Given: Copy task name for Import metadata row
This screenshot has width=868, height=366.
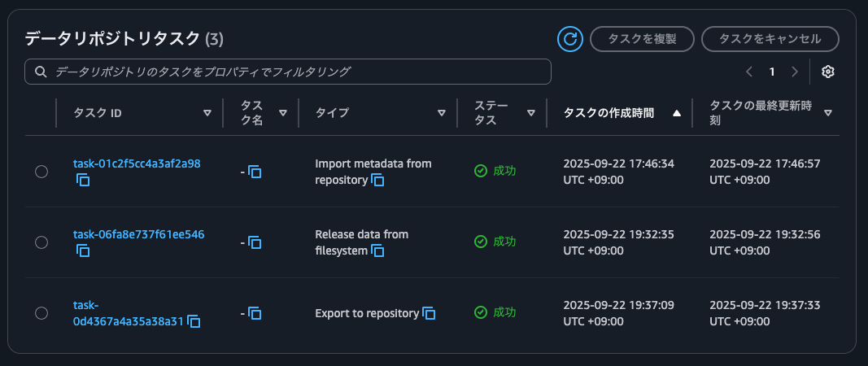Looking at the screenshot, I should click(x=255, y=172).
